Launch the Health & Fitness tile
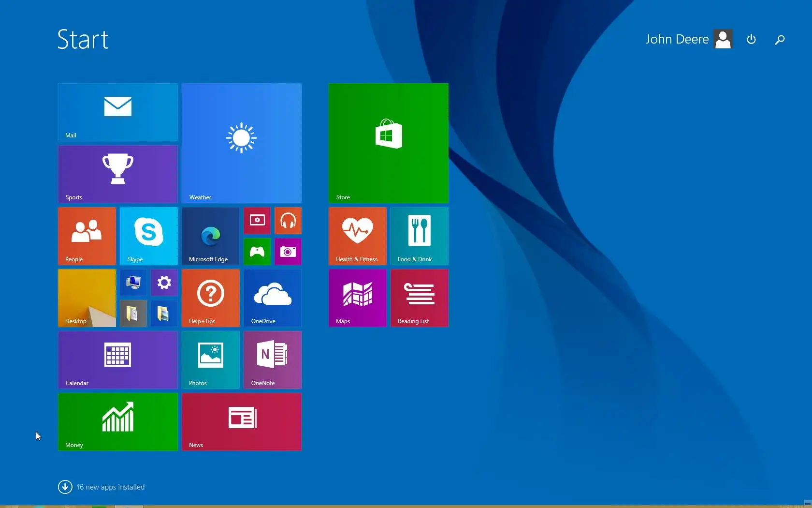This screenshot has width=812, height=508. point(358,236)
